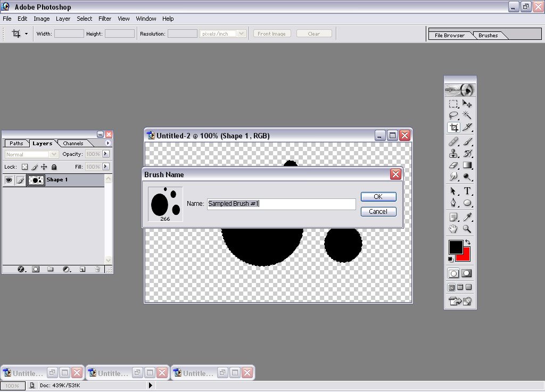Switch to the Paths tab

tap(16, 144)
